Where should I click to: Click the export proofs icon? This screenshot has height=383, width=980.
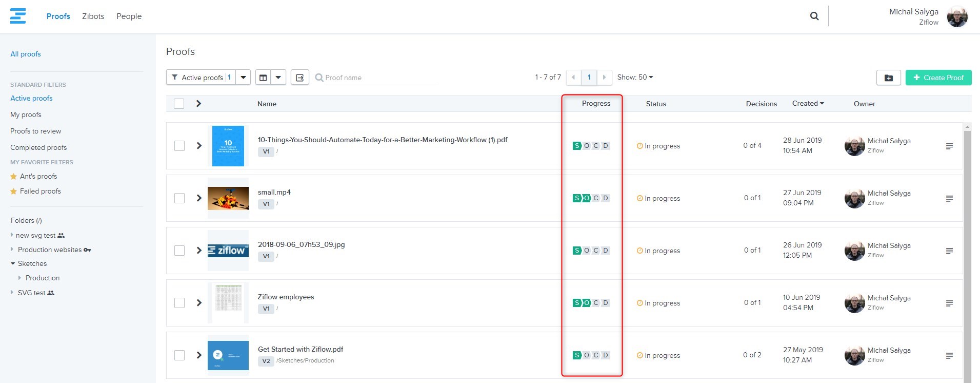[x=300, y=78]
